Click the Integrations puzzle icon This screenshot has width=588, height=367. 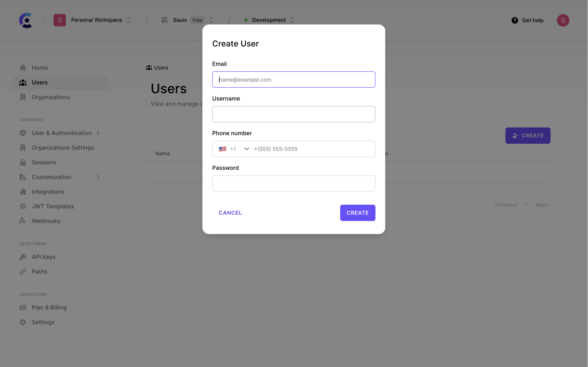(x=23, y=191)
